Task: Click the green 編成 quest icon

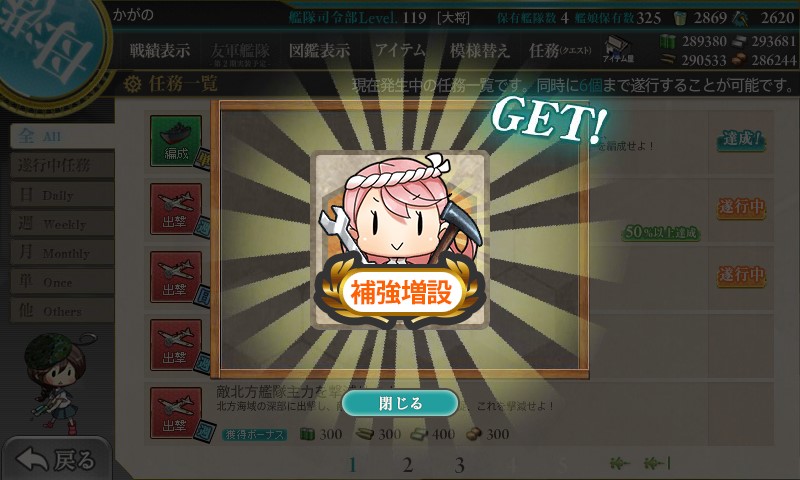Action: coord(176,141)
